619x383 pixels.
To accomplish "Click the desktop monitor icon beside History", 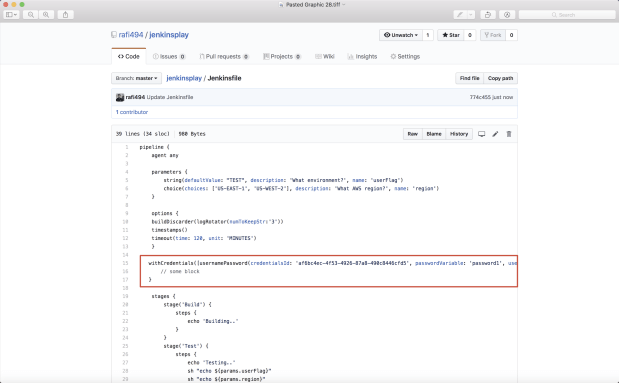I will (x=482, y=134).
